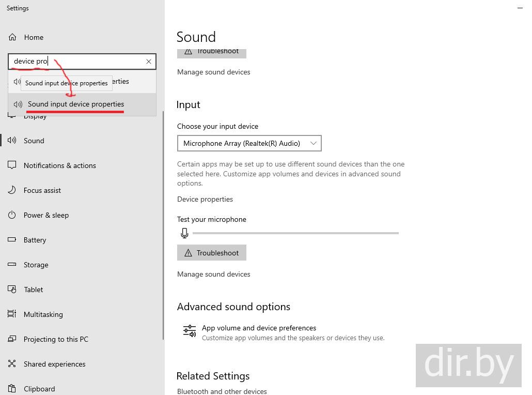Clear search text with the X button
The width and height of the screenshot is (532, 395).
tap(149, 62)
